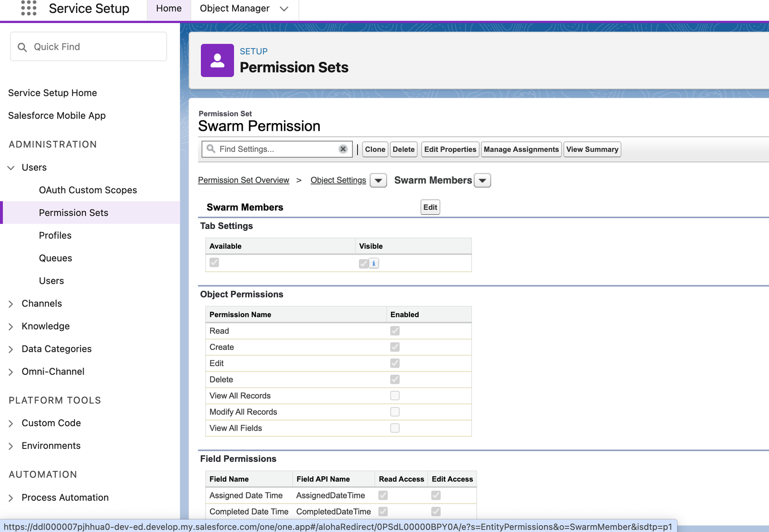Collapse the Users section in sidebar
Viewport: 769px width, 532px height.
11,168
